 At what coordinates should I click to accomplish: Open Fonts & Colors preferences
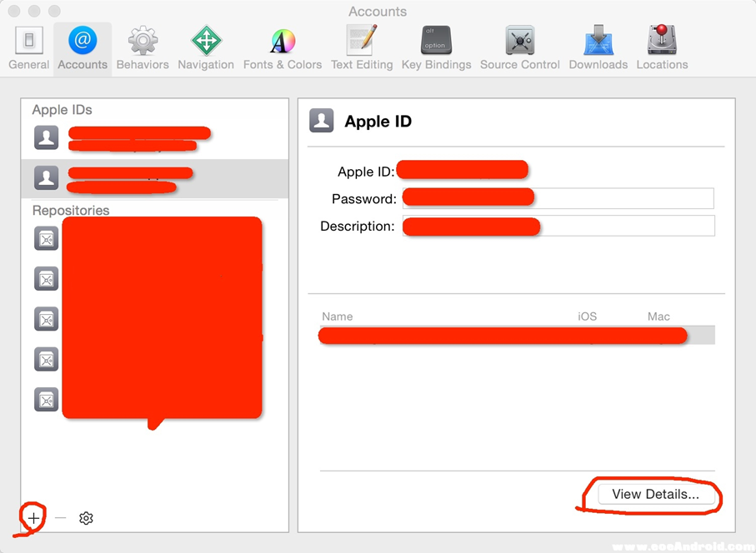pyautogui.click(x=283, y=47)
